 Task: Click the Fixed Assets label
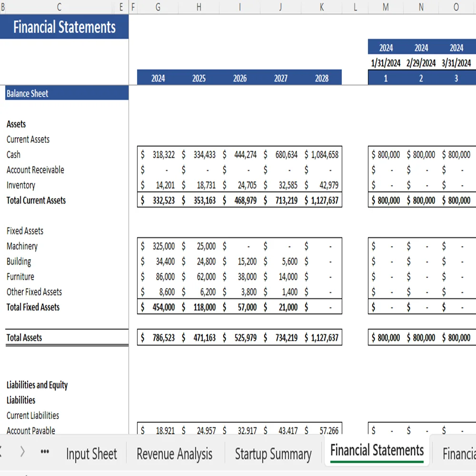coord(25,231)
